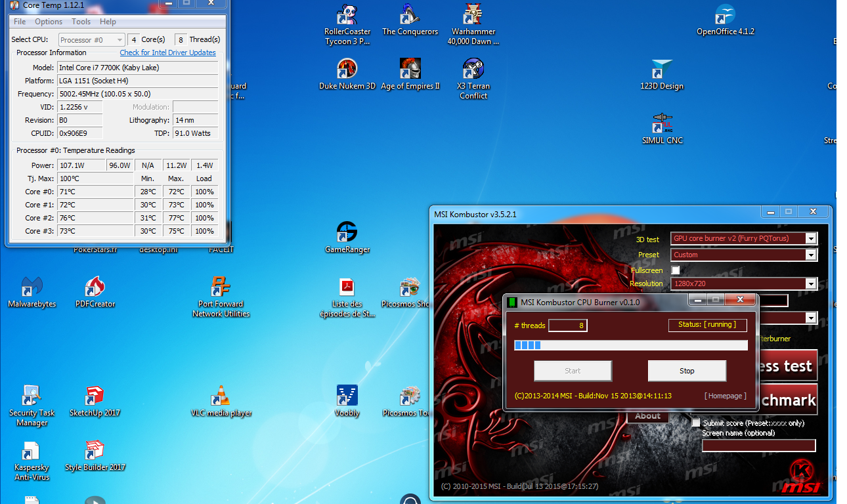Image resolution: width=847 pixels, height=504 pixels.
Task: Open the Tools menu in Core Temp
Action: pyautogui.click(x=81, y=22)
